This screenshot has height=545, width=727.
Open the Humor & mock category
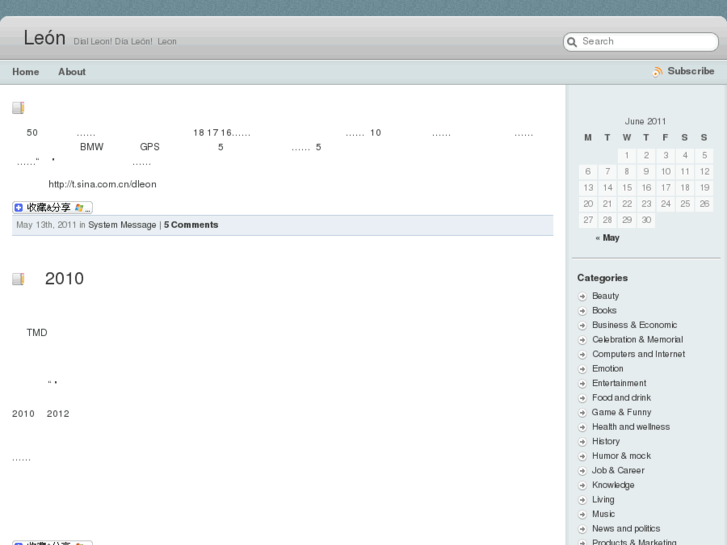621,456
